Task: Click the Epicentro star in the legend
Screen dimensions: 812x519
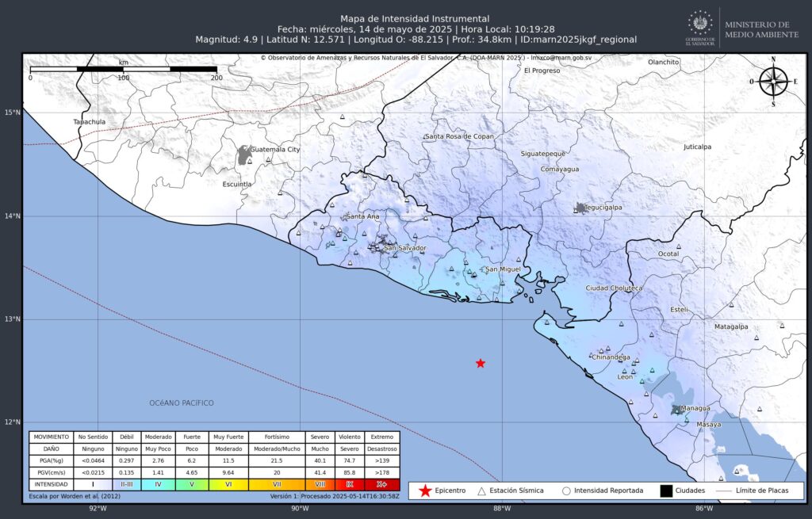Action: click(425, 490)
